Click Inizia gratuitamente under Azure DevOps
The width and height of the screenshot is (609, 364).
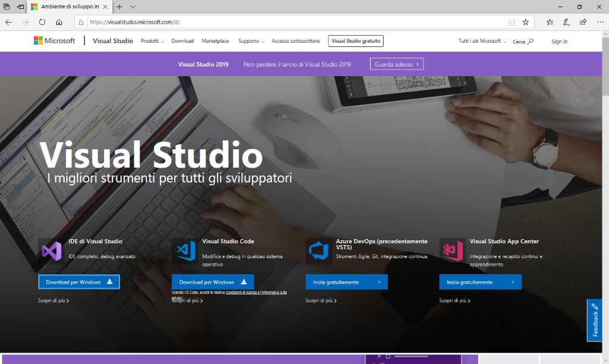347,282
